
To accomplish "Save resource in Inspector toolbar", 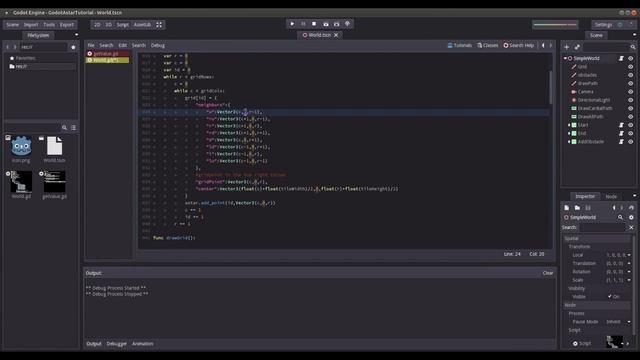I will point(588,208).
